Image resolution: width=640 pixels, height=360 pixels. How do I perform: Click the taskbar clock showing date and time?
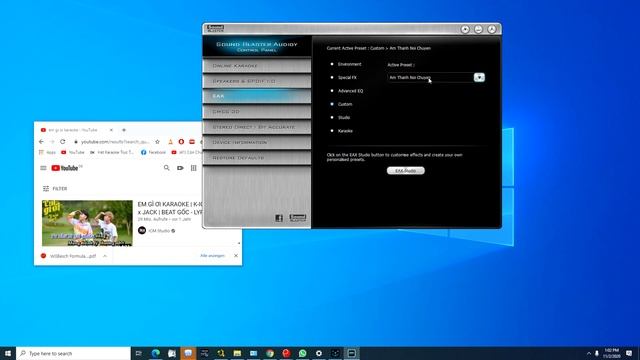[x=611, y=353]
